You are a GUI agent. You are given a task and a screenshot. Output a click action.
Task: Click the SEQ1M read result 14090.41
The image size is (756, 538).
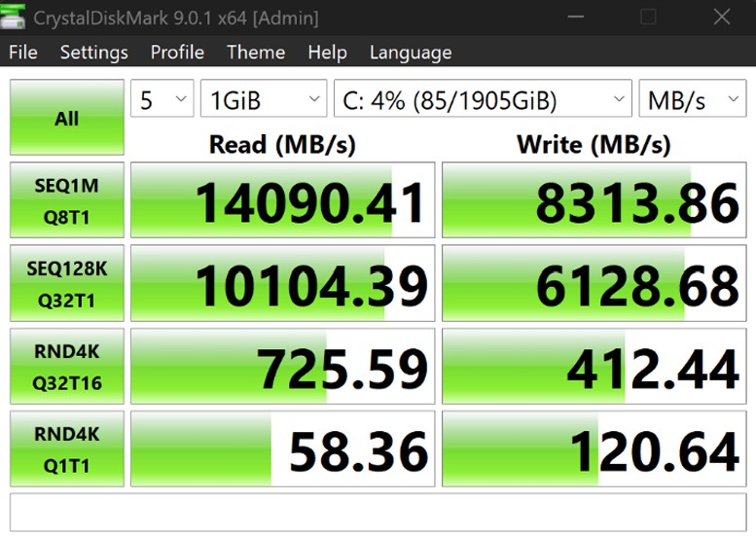282,200
